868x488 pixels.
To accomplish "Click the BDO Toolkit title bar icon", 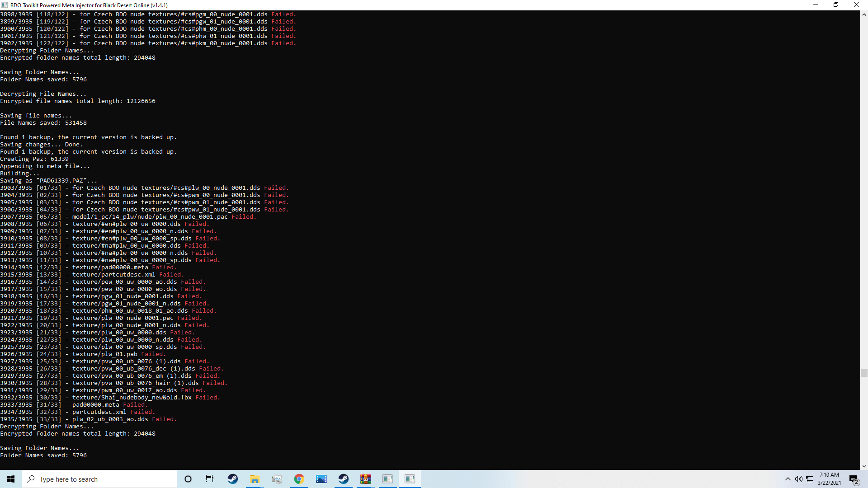I will coord(5,5).
